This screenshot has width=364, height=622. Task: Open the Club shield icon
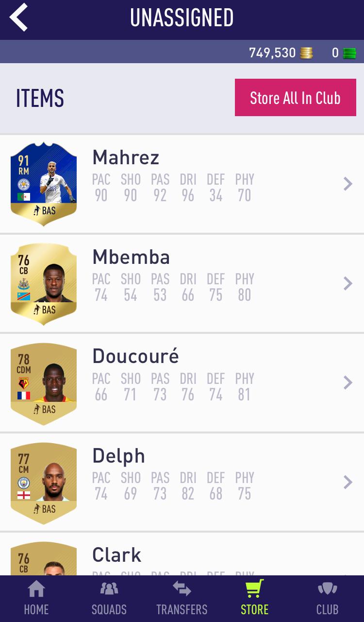click(328, 589)
